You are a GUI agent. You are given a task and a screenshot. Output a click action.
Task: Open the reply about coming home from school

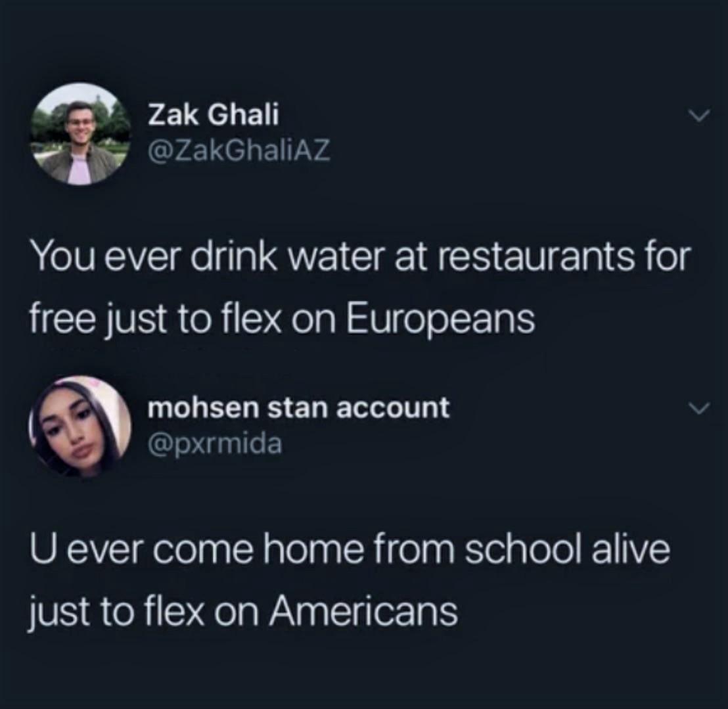click(x=350, y=580)
